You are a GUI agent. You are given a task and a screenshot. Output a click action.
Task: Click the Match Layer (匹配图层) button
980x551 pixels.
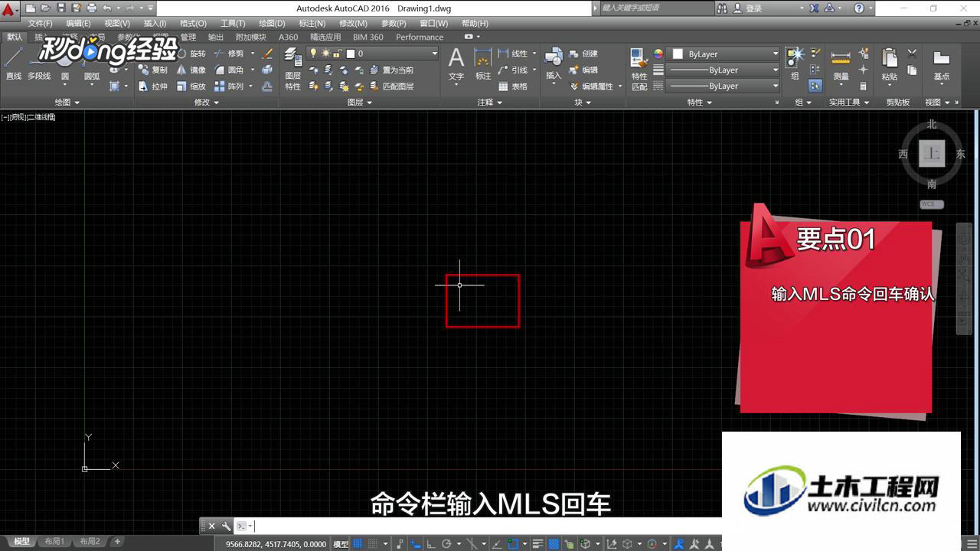click(390, 86)
